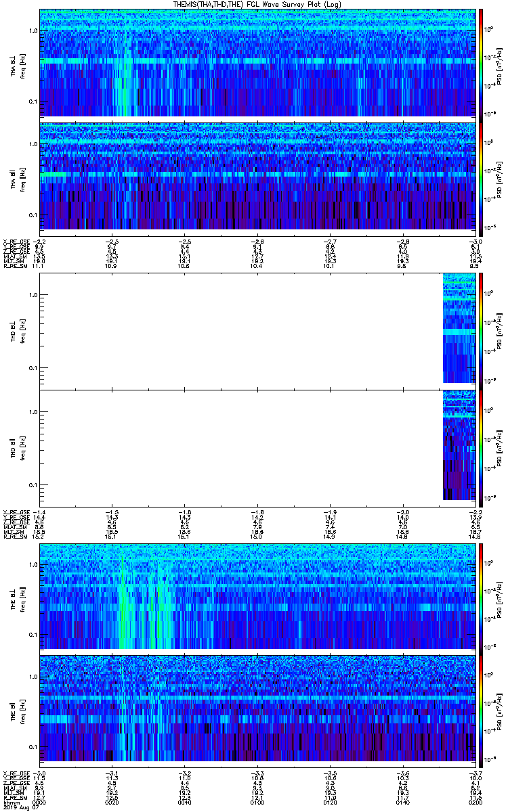
Task: Click the 0140 time tick label
Action: (404, 803)
